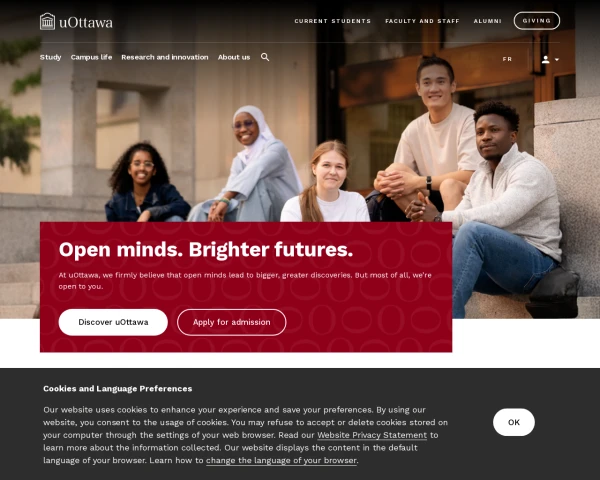
Task: Open the Campus life menu
Action: coord(91,57)
